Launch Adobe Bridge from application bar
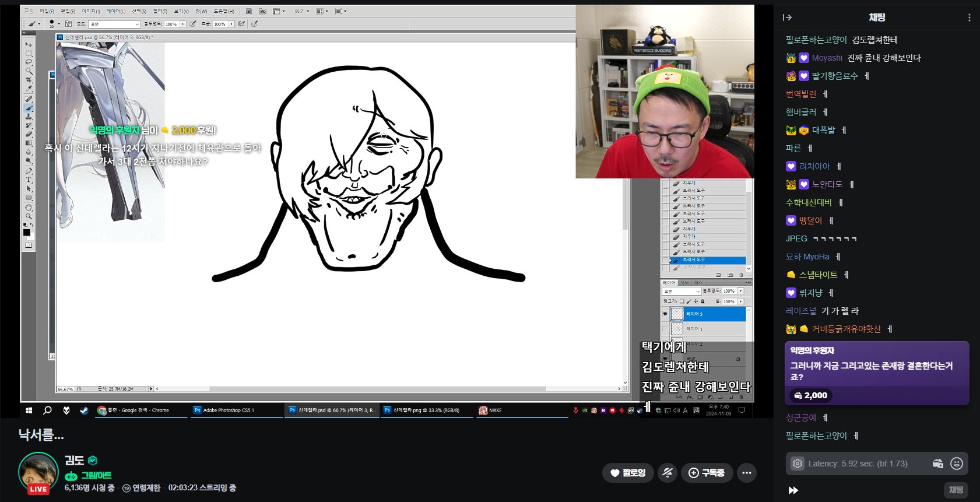The image size is (980, 502). (x=249, y=11)
